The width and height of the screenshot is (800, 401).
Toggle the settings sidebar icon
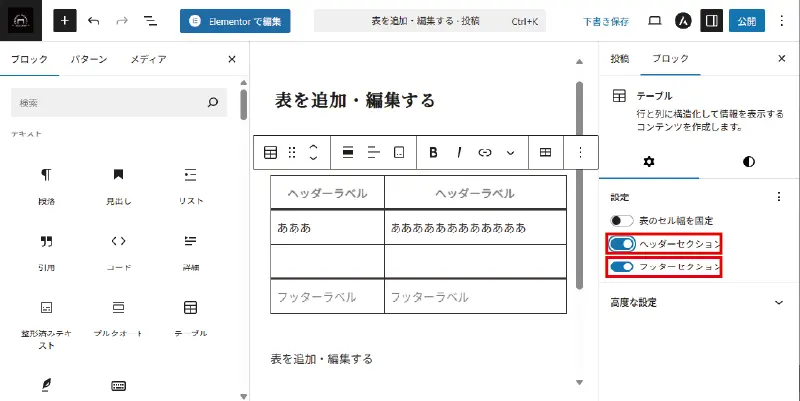[711, 21]
